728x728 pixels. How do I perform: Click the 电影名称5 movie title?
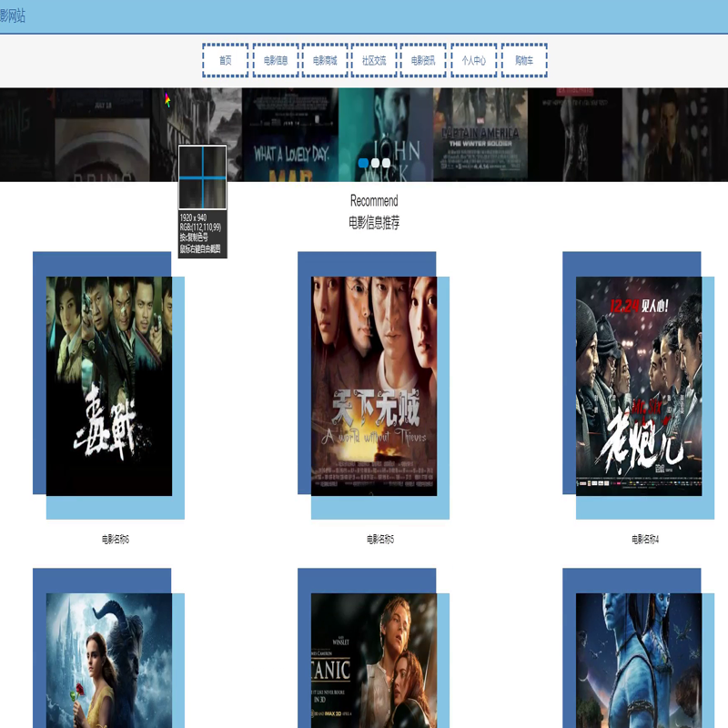(x=380, y=539)
